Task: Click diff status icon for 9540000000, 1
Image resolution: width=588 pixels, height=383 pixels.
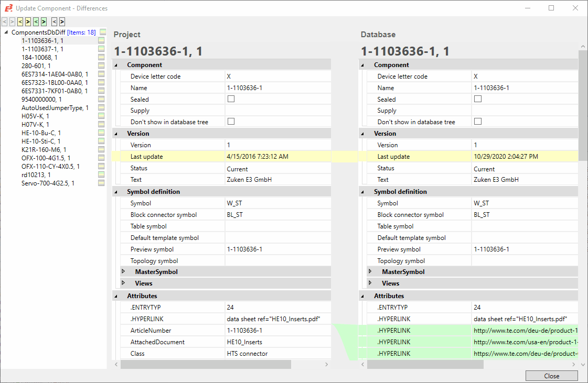Action: (x=101, y=100)
